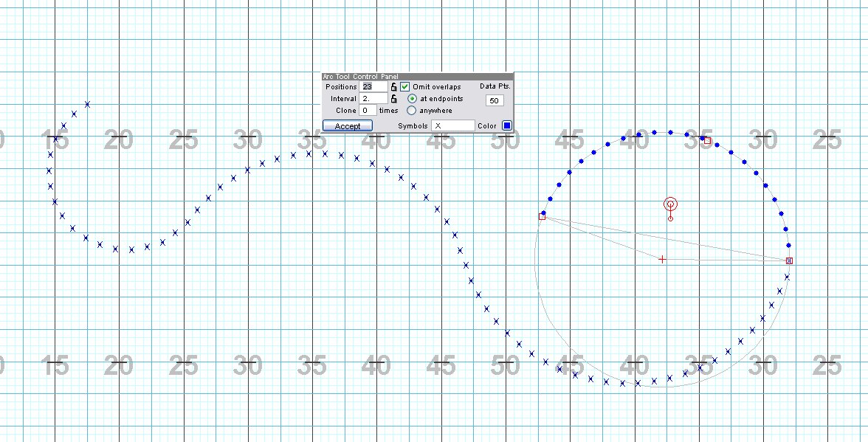Click the Clone times input field
868x442 pixels.
coord(368,111)
